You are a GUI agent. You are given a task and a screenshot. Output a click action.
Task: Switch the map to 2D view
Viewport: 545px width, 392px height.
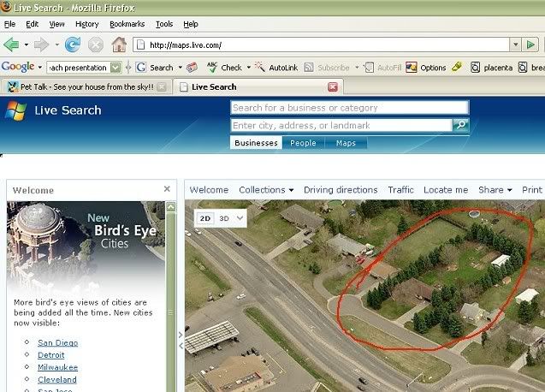(204, 218)
